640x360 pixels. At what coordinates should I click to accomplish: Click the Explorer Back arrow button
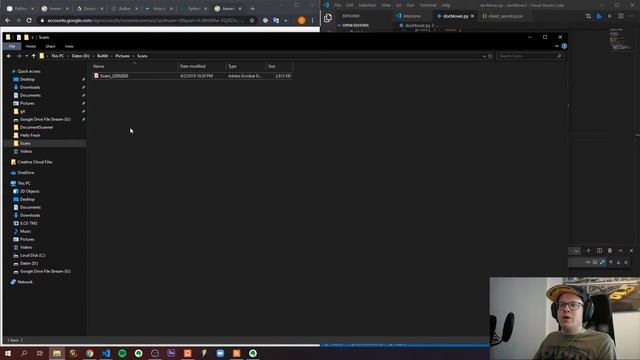click(9, 56)
